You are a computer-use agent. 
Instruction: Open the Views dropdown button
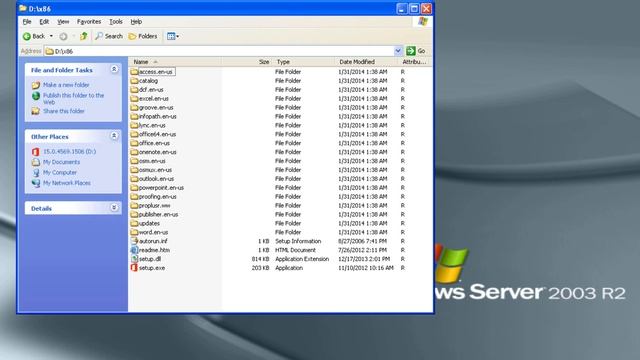coord(173,36)
